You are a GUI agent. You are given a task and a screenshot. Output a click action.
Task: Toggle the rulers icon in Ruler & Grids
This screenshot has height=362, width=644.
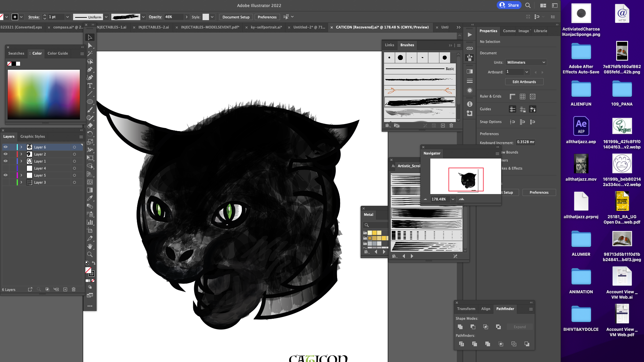pos(512,97)
